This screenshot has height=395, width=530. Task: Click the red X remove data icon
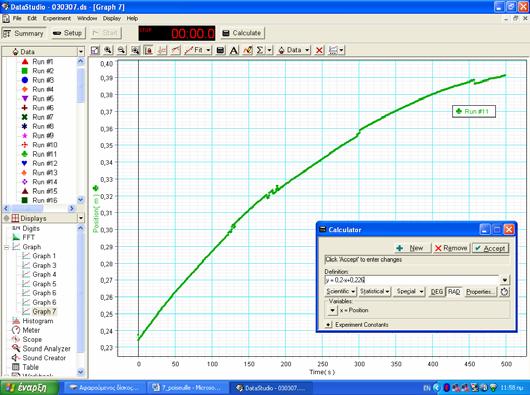click(319, 50)
